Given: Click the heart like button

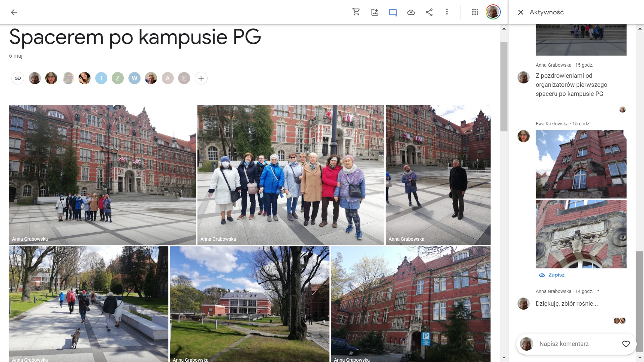Looking at the screenshot, I should click(x=626, y=344).
